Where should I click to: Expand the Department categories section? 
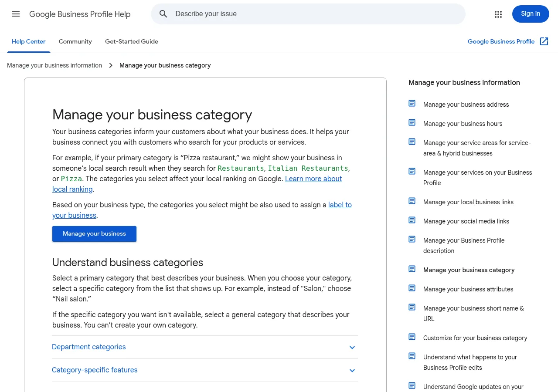[205, 347]
